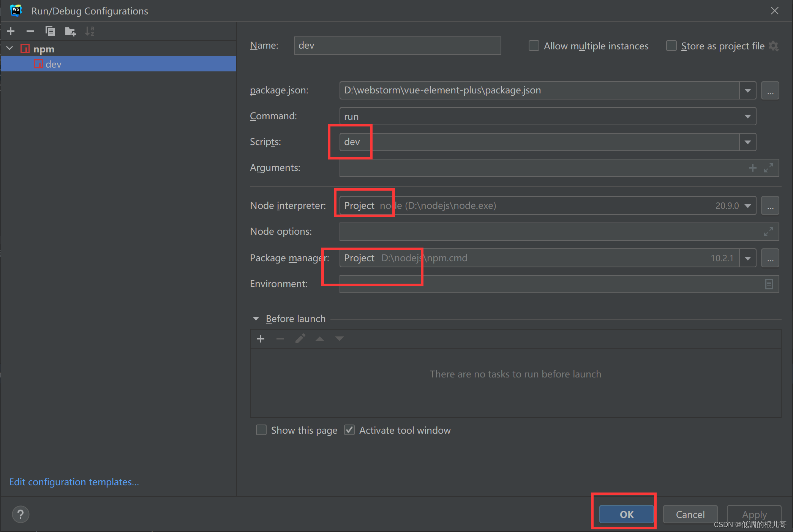Viewport: 793px width, 532px height.
Task: Enable Show this page checkbox
Action: point(259,430)
